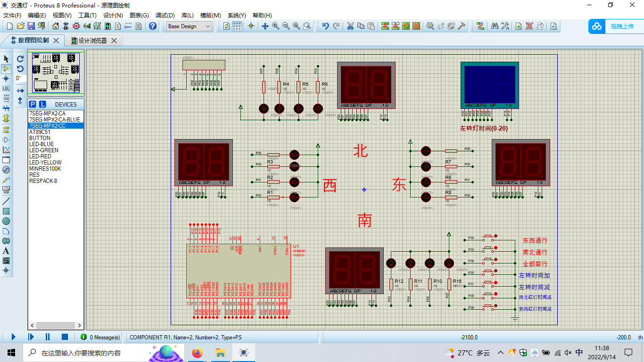
Task: Click the devices list horizontal scrollbar
Action: click(x=56, y=325)
